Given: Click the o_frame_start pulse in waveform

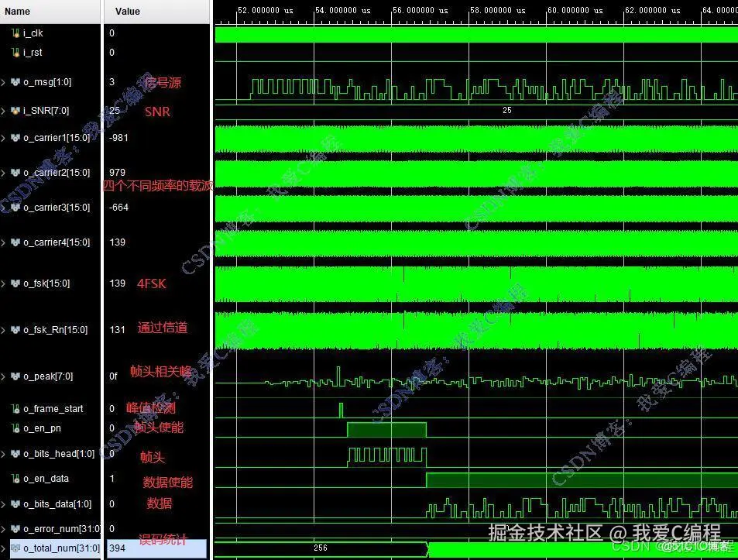Looking at the screenshot, I should (x=342, y=411).
